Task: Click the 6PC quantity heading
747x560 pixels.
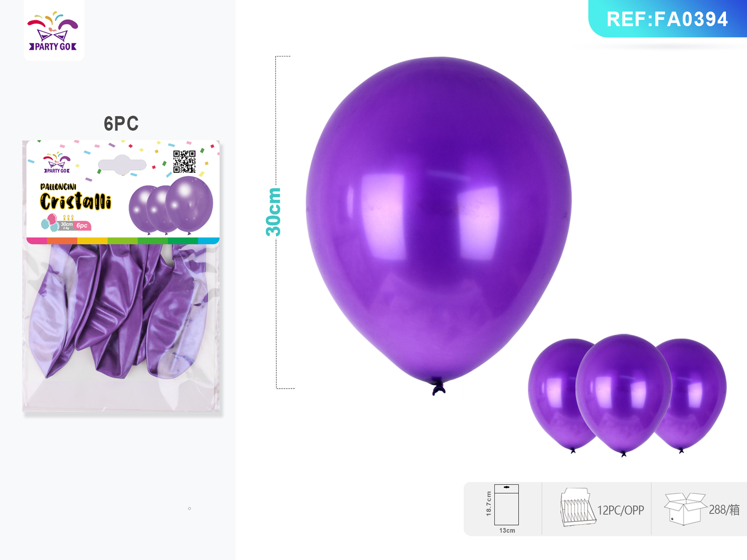Action: 121,124
